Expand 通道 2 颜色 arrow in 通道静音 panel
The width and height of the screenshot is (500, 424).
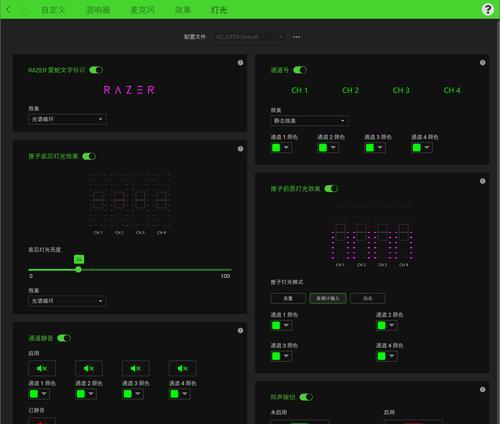(x=91, y=394)
